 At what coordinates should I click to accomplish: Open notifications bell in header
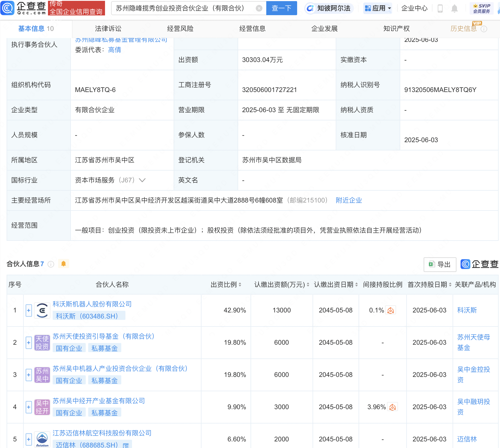[455, 9]
